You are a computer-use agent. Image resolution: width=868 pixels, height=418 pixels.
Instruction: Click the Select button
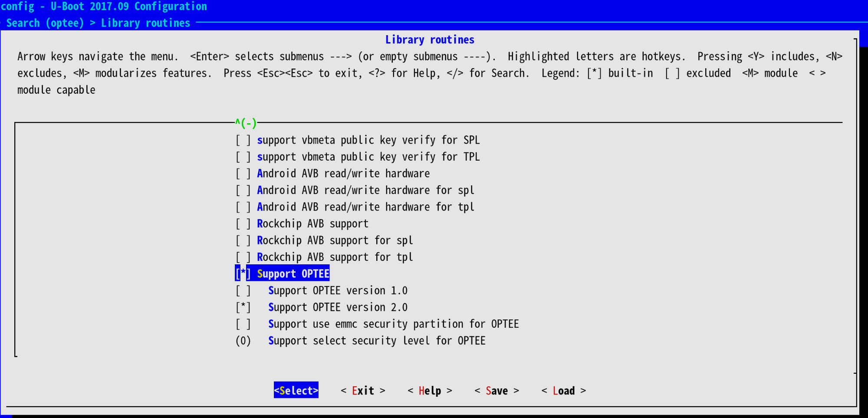pos(296,391)
